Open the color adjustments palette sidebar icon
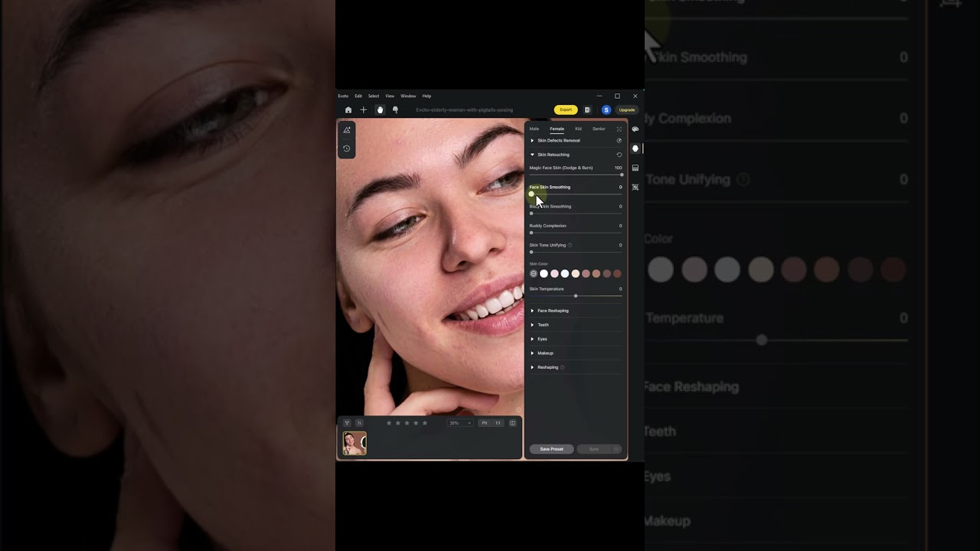980x551 pixels. point(635,129)
